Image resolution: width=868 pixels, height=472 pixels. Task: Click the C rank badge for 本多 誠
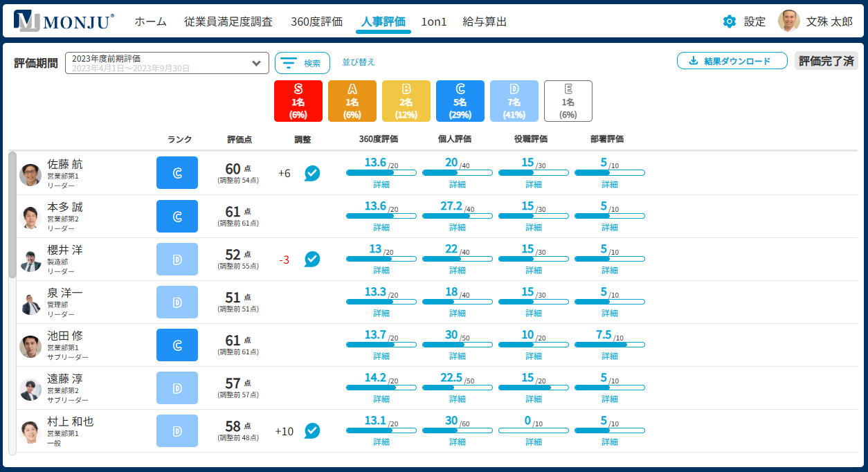coord(177,216)
